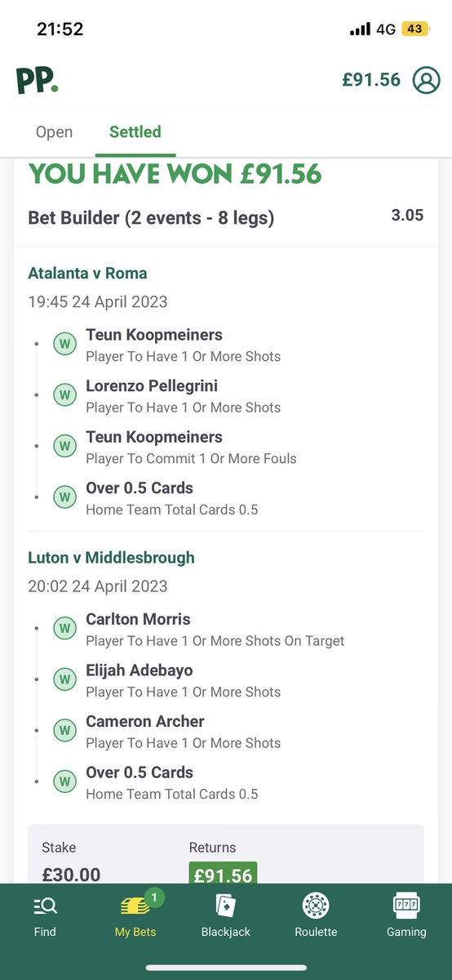Open the Atalanta v Roma event
Screen dimensions: 452x980
point(87,273)
